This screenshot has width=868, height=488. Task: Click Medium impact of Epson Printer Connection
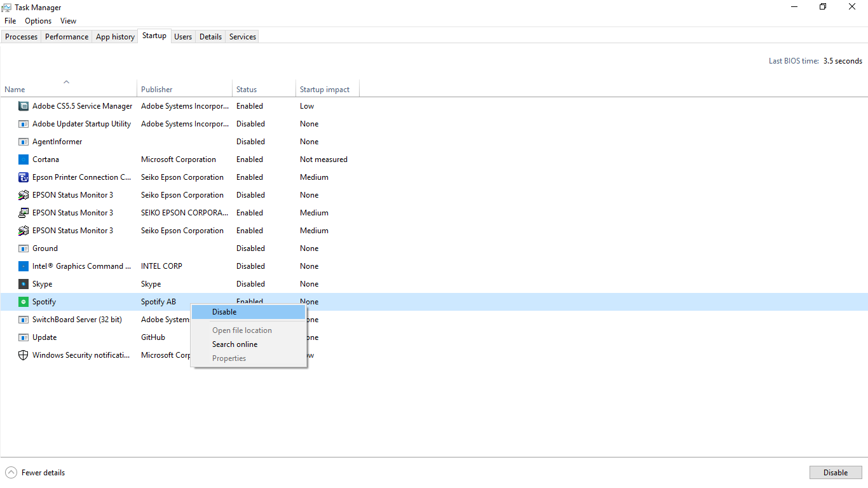pyautogui.click(x=314, y=177)
